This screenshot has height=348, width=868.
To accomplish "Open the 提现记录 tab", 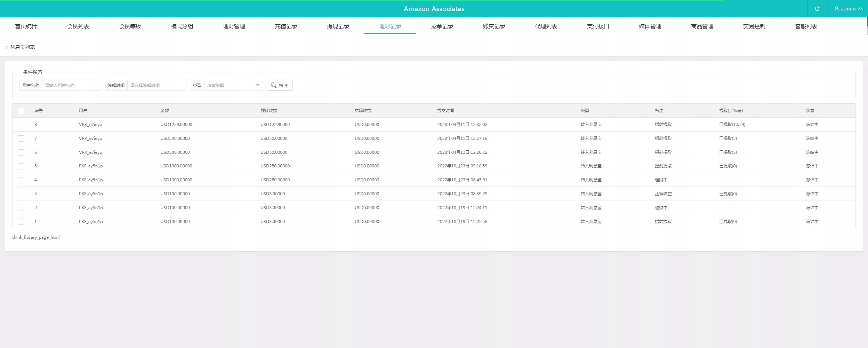I will (x=338, y=26).
